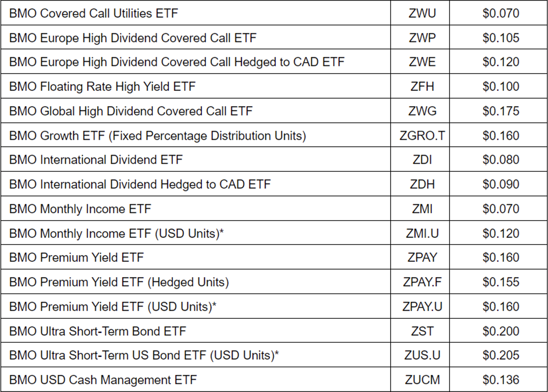The image size is (548, 392).
Task: Click the ZGRO.T ticker symbol
Action: pyautogui.click(x=422, y=136)
